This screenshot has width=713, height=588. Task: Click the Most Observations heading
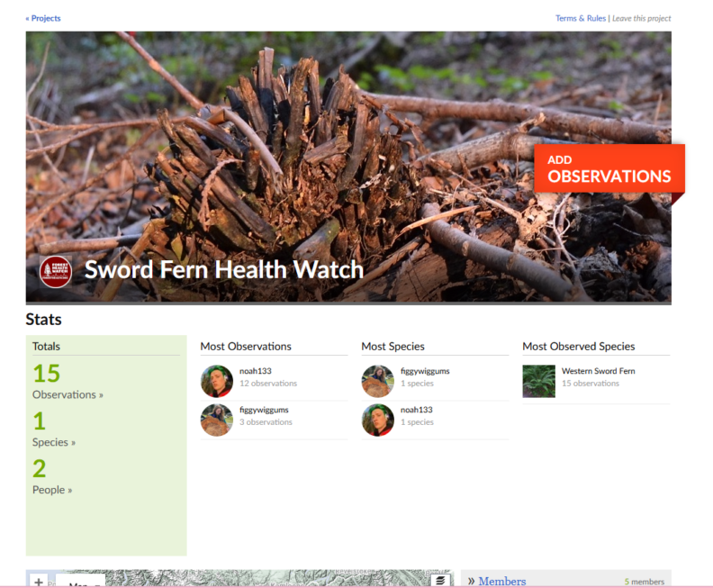pos(246,347)
